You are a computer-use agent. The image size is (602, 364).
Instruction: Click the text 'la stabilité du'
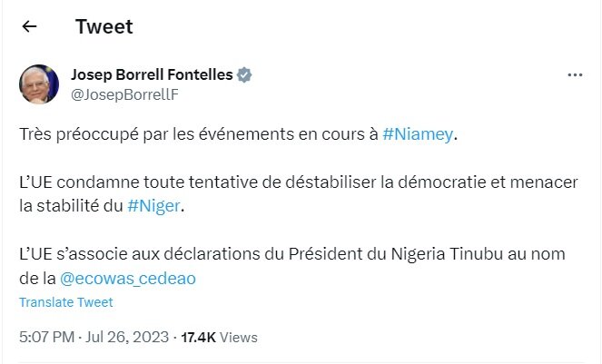(x=71, y=206)
